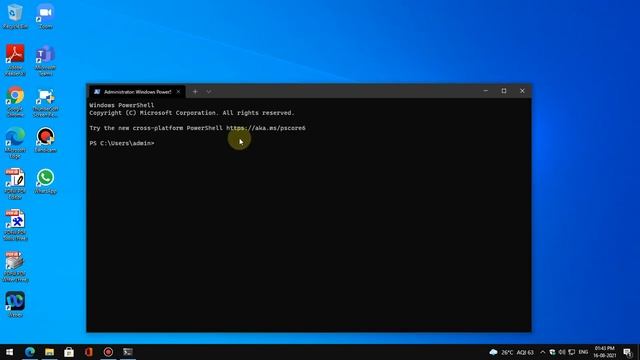Screen dimensions: 640x360
Task: Switch the ENG input language indicator
Action: tap(583, 352)
